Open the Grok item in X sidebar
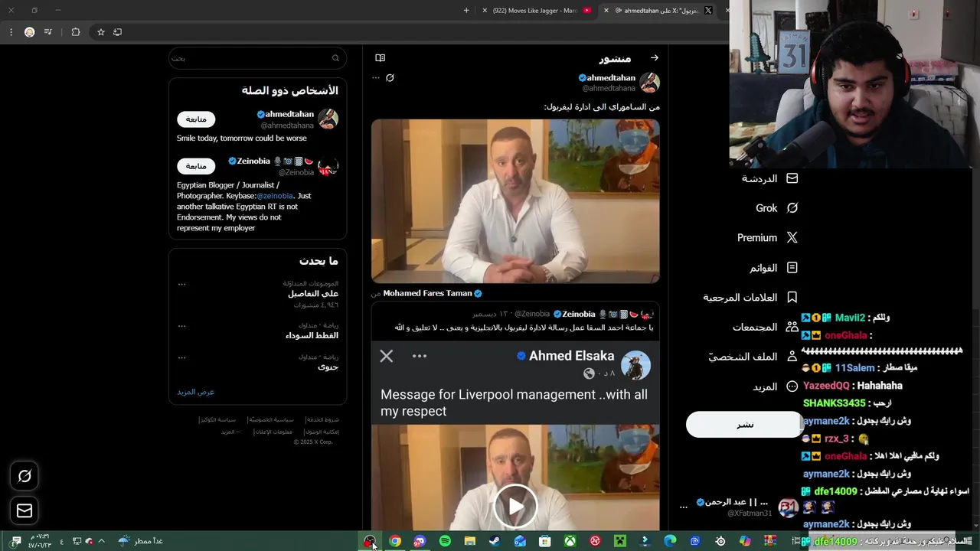The height and width of the screenshot is (551, 980). coord(776,208)
